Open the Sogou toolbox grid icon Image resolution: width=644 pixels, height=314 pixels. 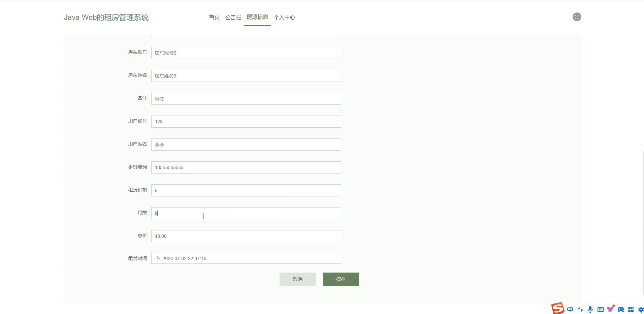coord(631,309)
